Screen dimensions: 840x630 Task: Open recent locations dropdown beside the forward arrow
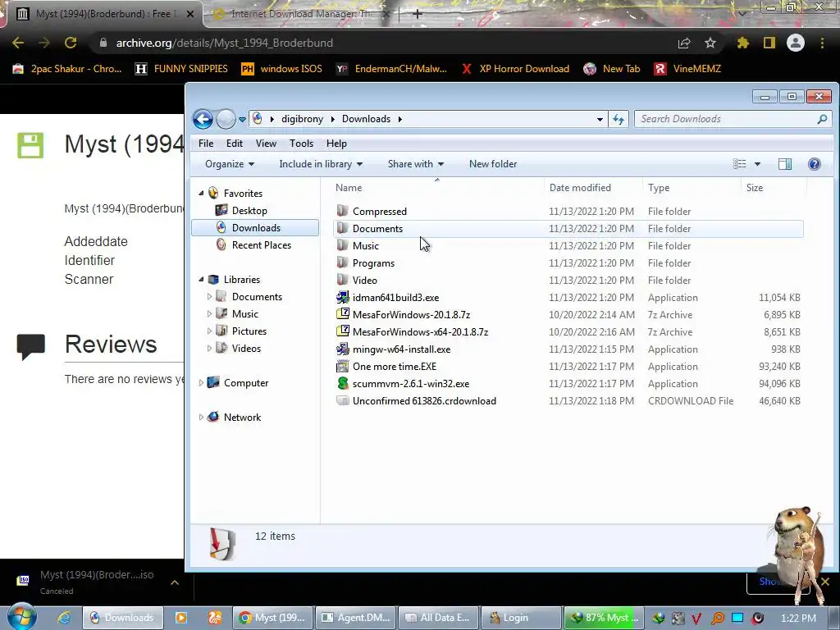(x=242, y=120)
